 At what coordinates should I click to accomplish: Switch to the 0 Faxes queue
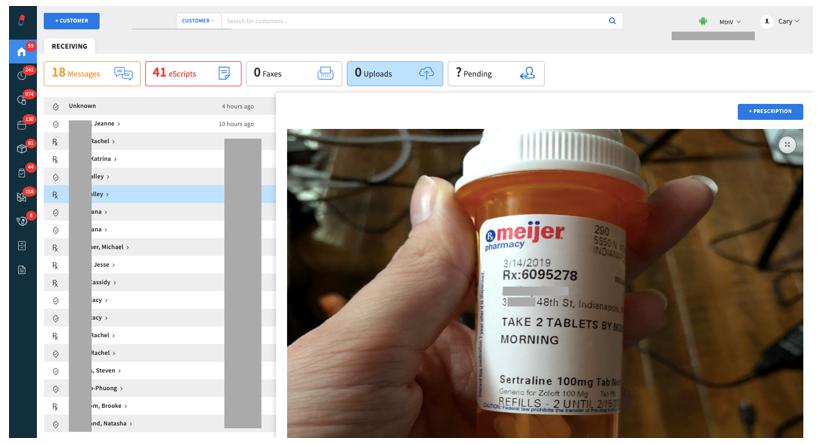293,73
